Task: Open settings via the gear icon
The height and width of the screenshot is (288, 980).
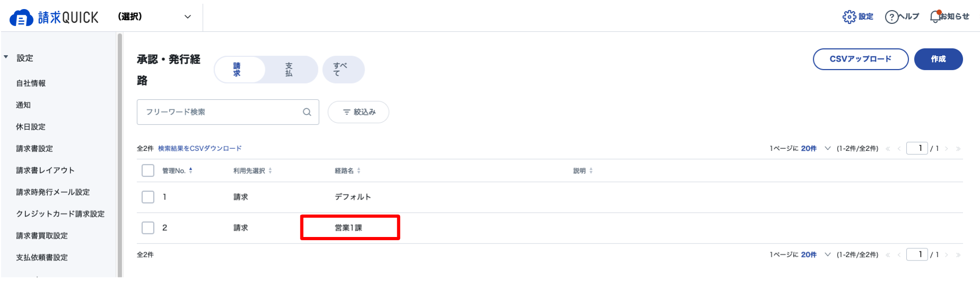Action: pos(849,17)
